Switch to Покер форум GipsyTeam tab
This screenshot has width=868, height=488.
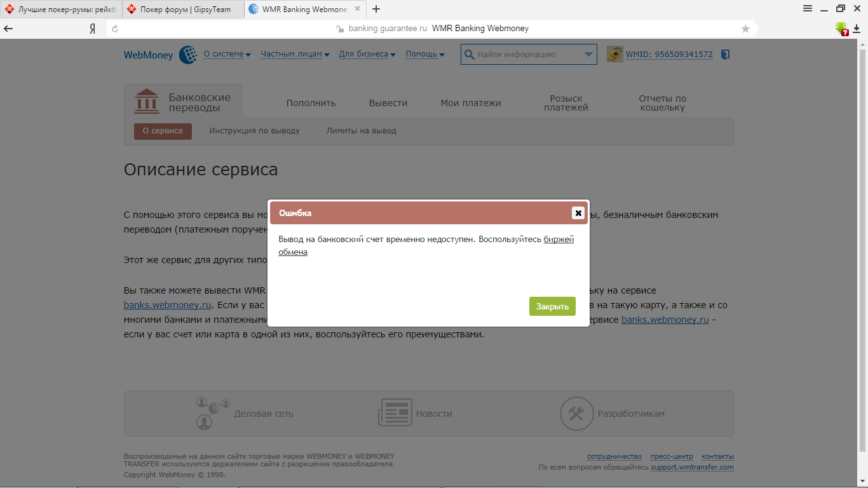(x=183, y=9)
